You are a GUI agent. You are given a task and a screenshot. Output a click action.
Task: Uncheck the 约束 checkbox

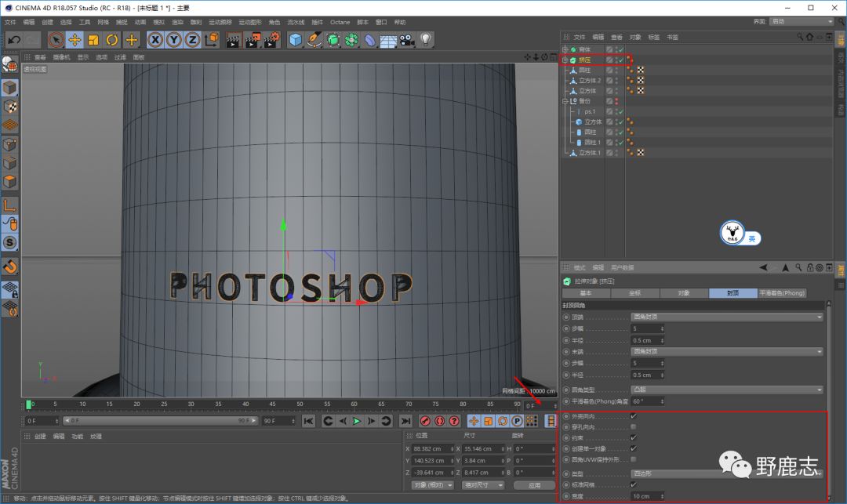[x=634, y=437]
